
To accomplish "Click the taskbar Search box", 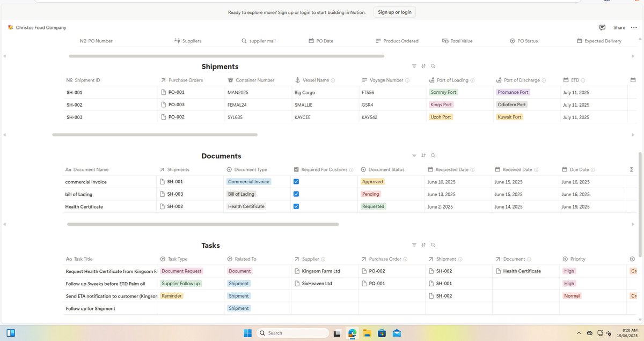I will coord(292,333).
